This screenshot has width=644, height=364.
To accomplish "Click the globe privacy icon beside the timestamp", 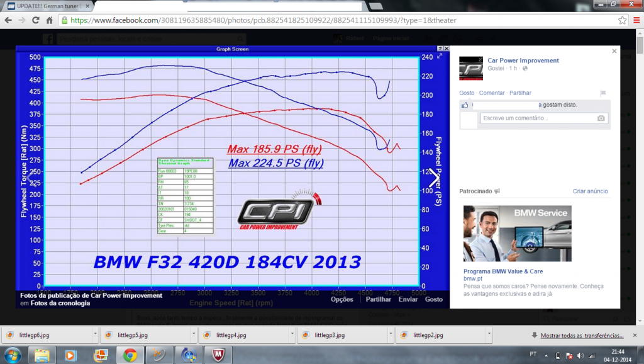I will (x=525, y=68).
